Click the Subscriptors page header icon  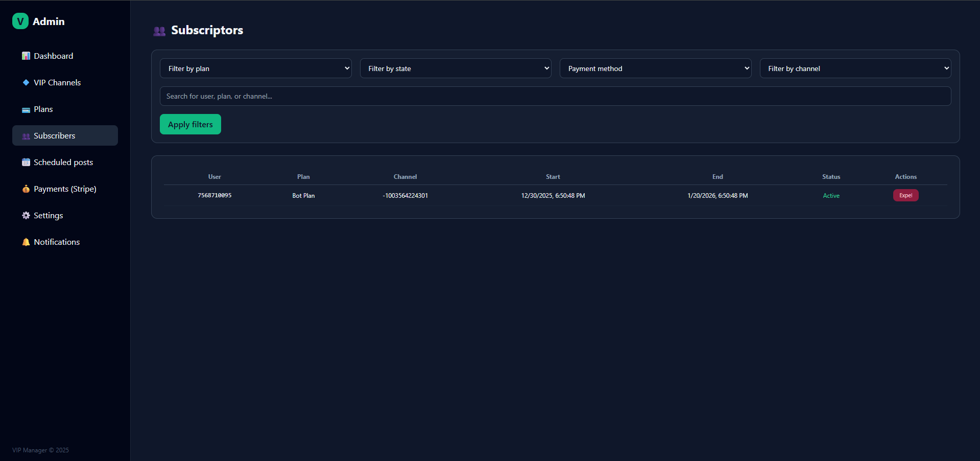pyautogui.click(x=159, y=31)
